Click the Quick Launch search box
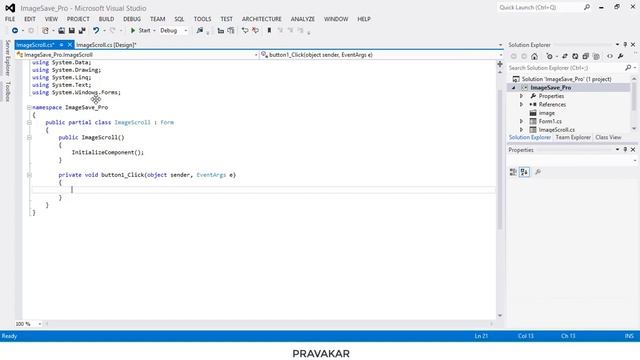 pyautogui.click(x=544, y=7)
